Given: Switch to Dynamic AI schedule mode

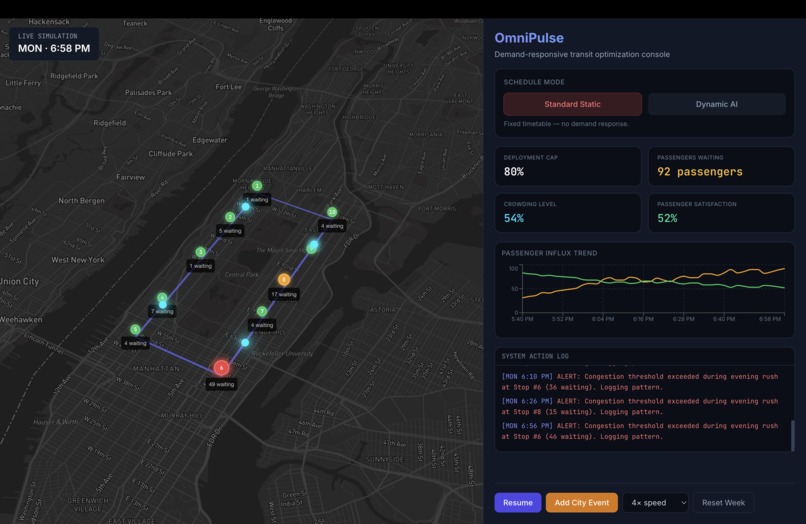Looking at the screenshot, I should [x=717, y=104].
